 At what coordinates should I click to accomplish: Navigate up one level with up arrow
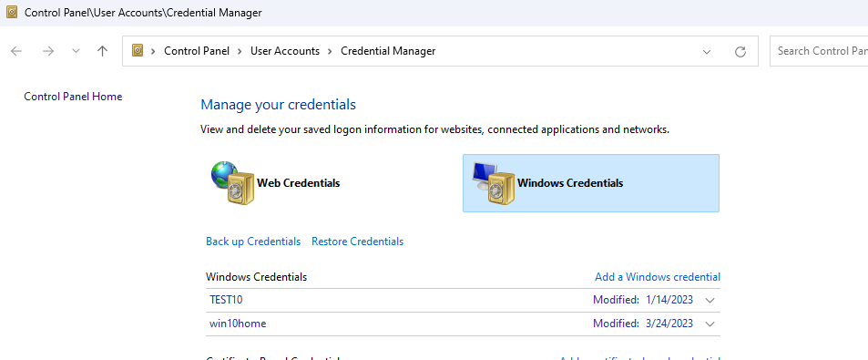click(x=102, y=51)
